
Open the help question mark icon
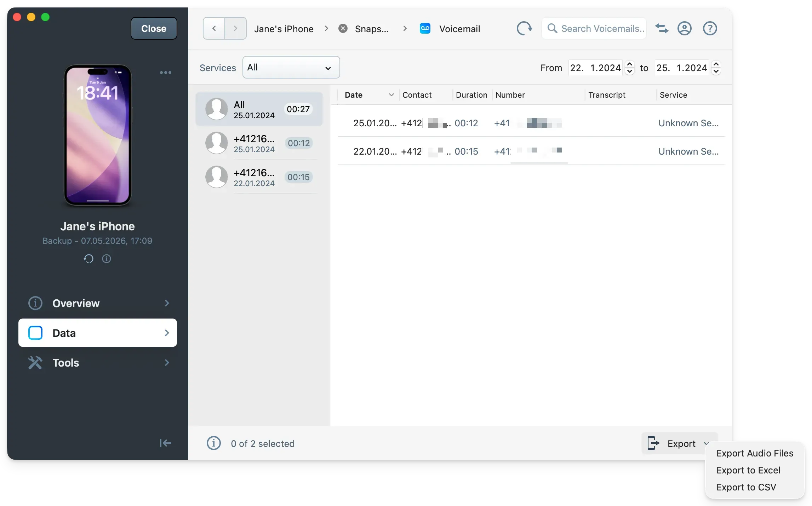(710, 28)
